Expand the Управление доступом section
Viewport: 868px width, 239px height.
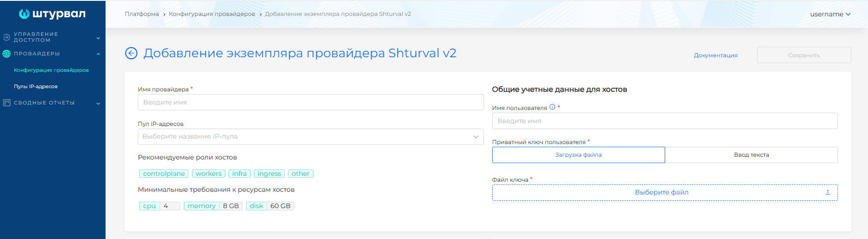tap(98, 38)
